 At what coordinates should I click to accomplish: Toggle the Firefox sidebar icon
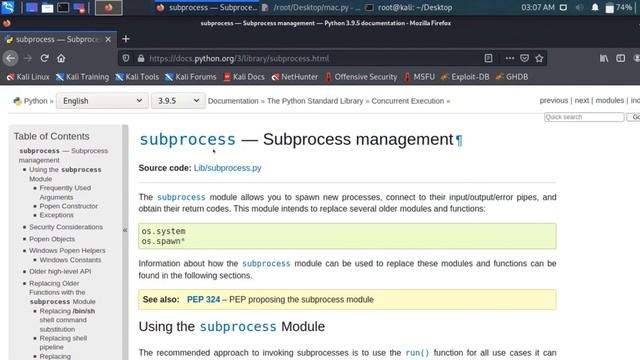[620, 58]
